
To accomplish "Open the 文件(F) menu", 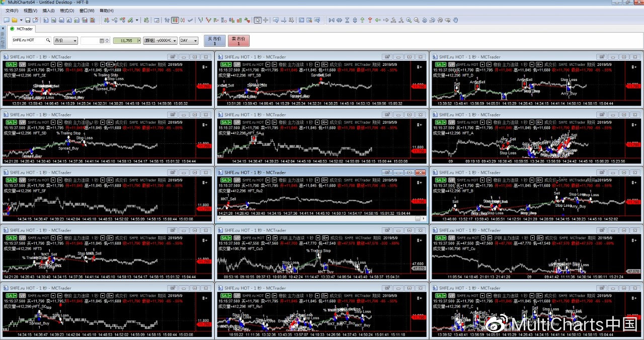I will [x=12, y=11].
